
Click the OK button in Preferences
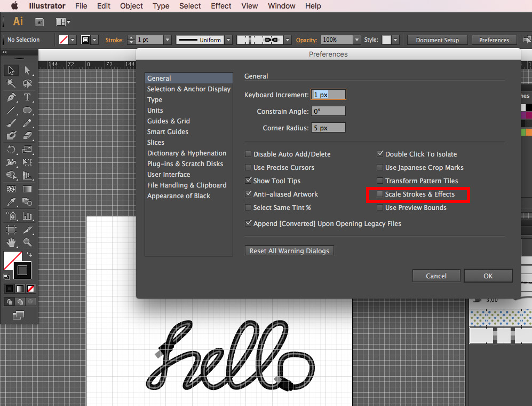[x=488, y=276]
